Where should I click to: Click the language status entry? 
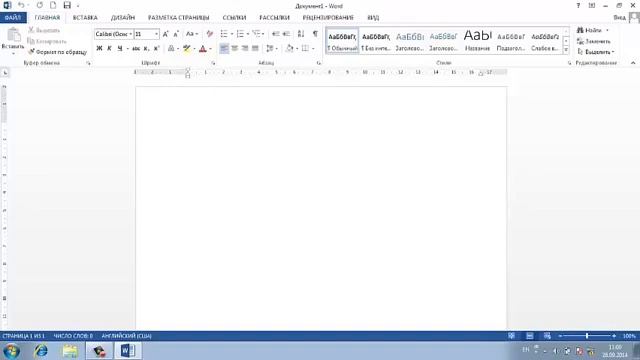[127, 336]
